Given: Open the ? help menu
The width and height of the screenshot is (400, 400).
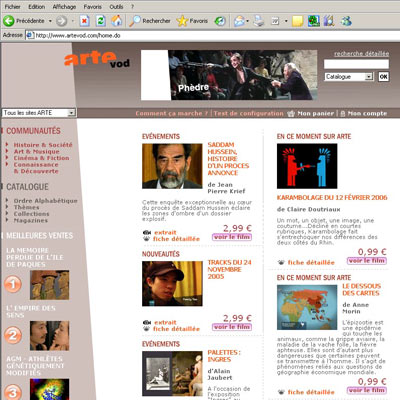Looking at the screenshot, I should point(132,7).
